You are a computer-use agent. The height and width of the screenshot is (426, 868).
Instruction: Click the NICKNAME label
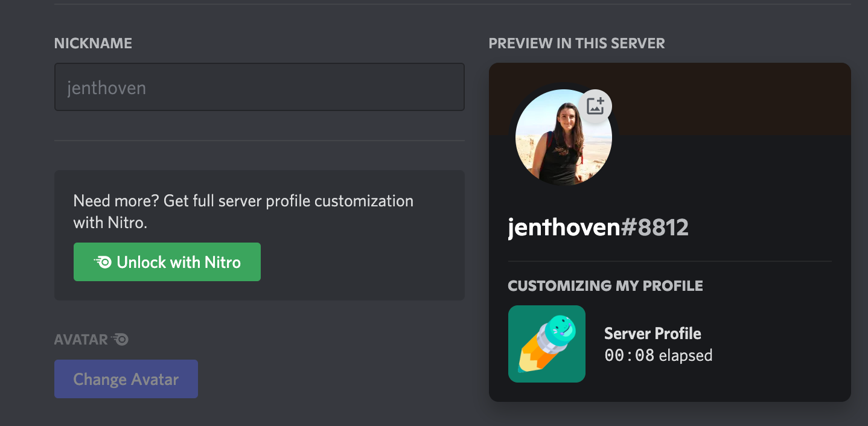(x=93, y=43)
